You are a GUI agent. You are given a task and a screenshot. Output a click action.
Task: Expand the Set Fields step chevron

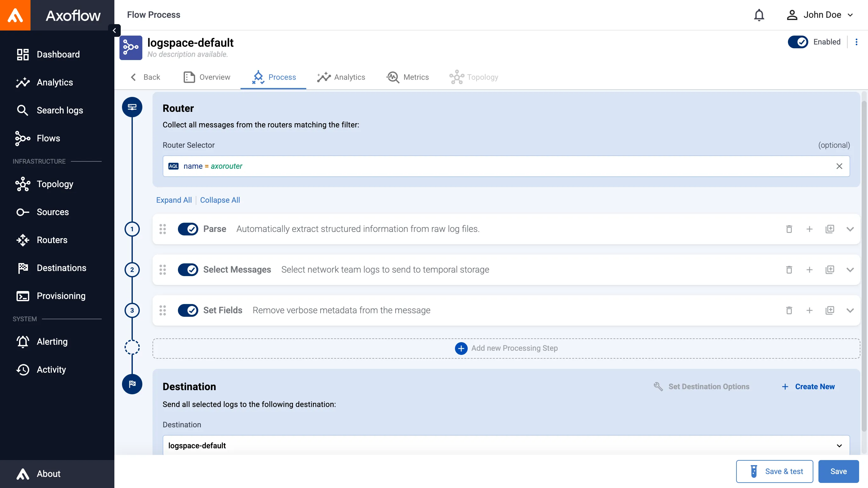coord(850,310)
